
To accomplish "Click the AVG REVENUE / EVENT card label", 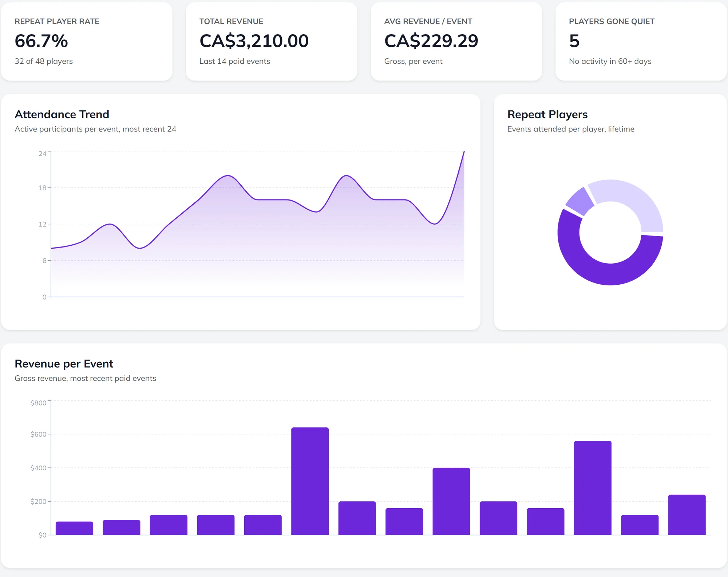I will pos(428,21).
